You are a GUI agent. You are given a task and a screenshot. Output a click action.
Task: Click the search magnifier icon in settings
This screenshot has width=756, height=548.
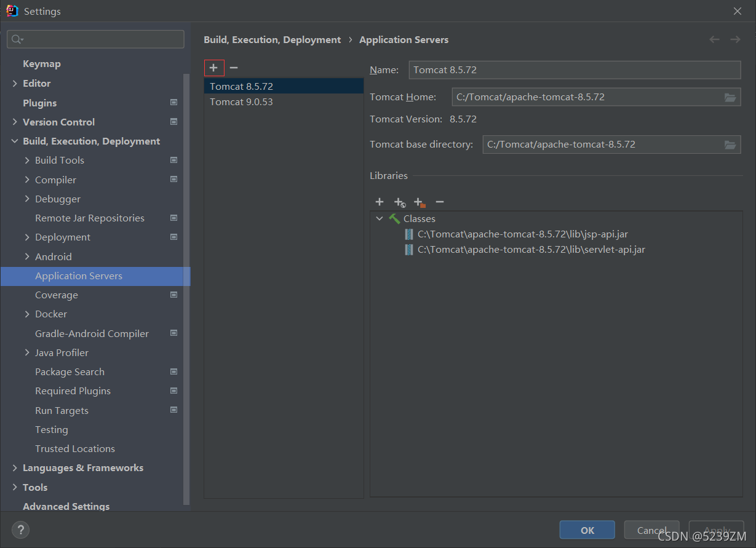[x=17, y=39]
